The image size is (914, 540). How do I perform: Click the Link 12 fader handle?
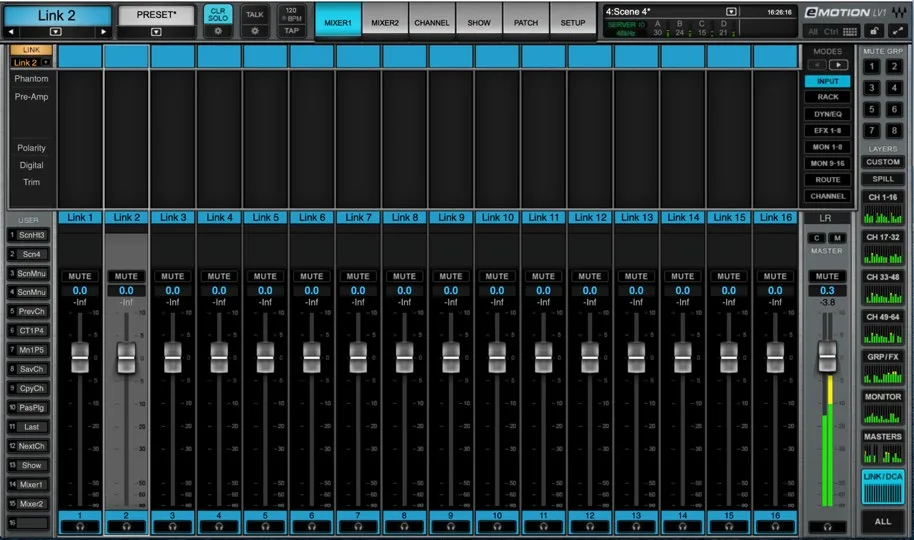(x=590, y=357)
